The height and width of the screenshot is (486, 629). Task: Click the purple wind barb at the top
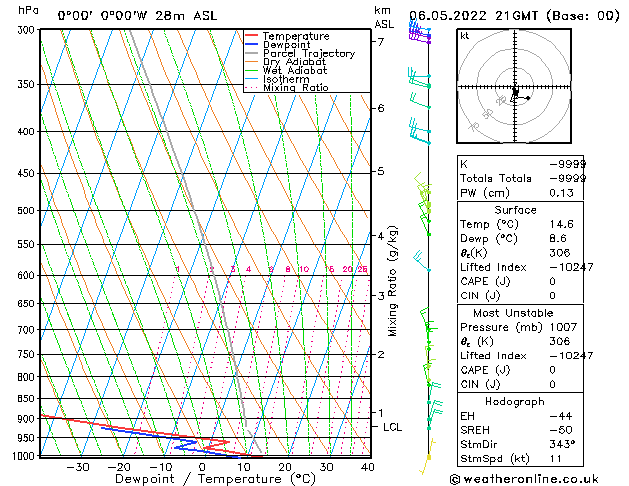[x=419, y=38]
